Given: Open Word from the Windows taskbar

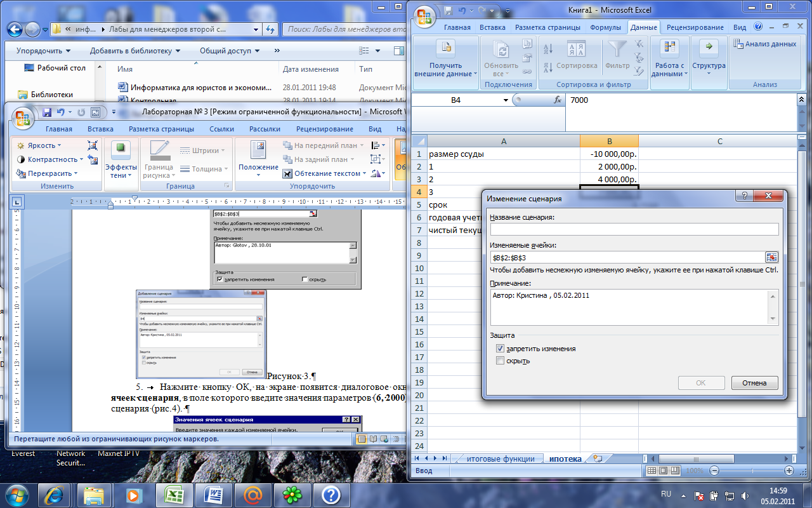Looking at the screenshot, I should point(214,494).
